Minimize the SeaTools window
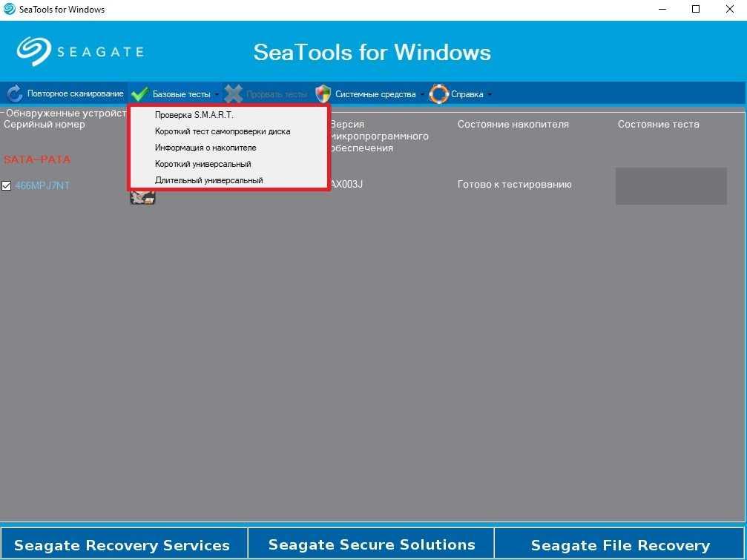The image size is (747, 560). pos(662,9)
